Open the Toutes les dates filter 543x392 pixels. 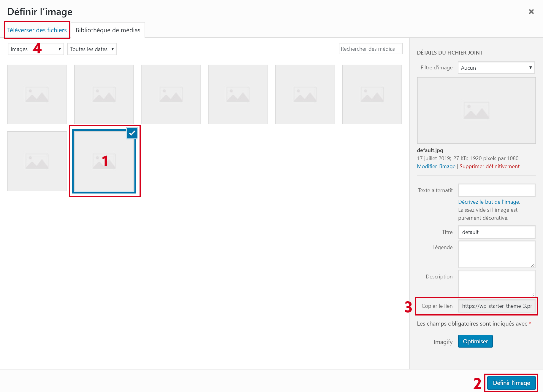point(92,49)
